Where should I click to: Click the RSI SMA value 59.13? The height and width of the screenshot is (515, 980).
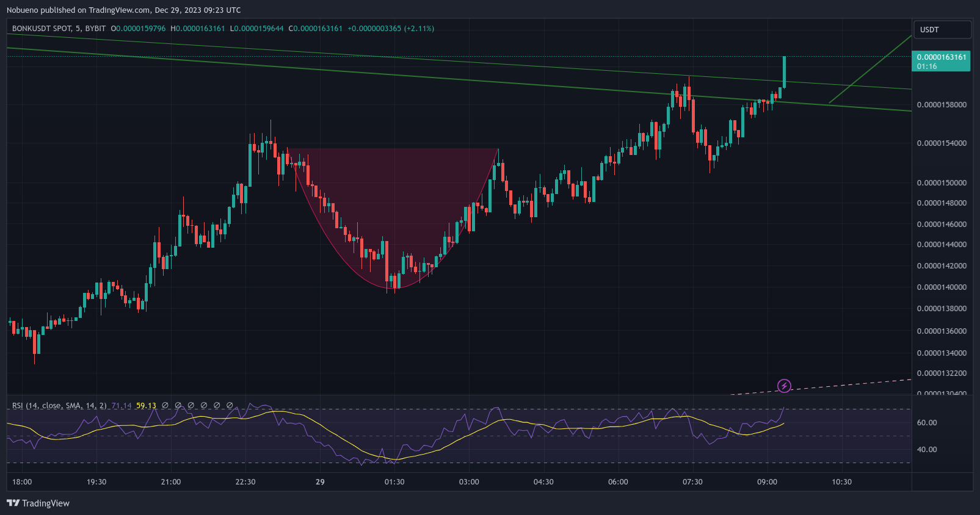click(146, 406)
